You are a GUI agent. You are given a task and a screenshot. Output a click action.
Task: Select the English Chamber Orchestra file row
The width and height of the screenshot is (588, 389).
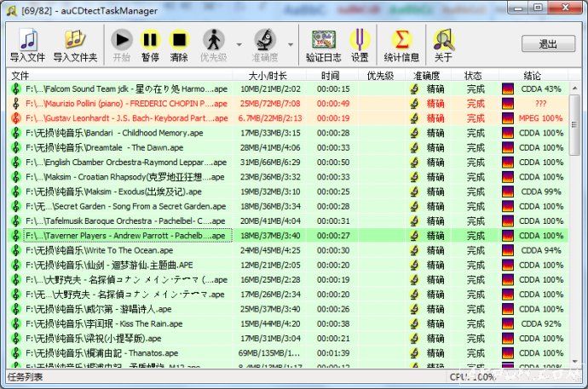[x=287, y=162]
